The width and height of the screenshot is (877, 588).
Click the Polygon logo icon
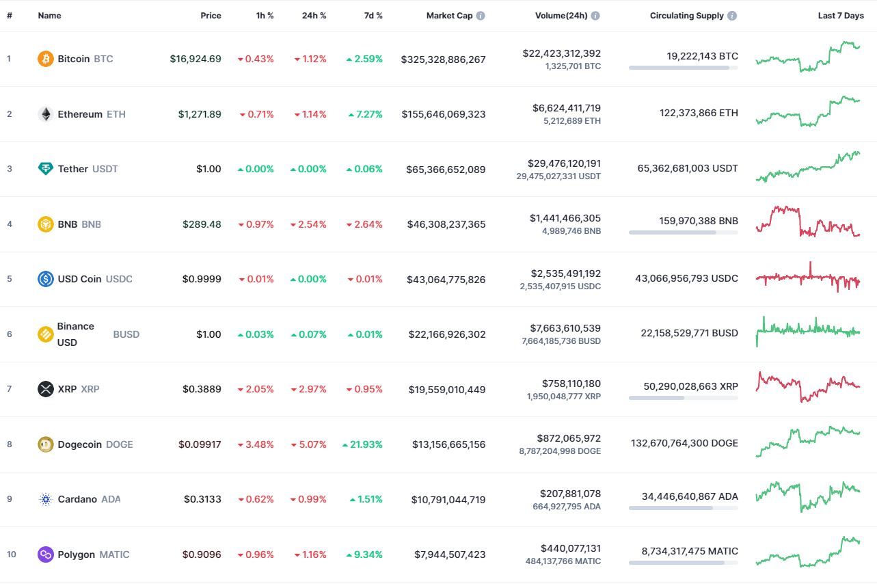46,554
